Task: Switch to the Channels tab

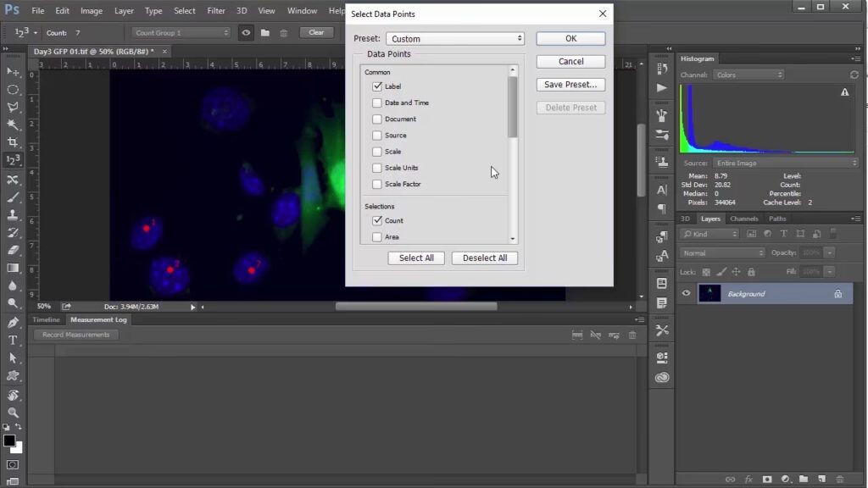Action: pos(744,219)
